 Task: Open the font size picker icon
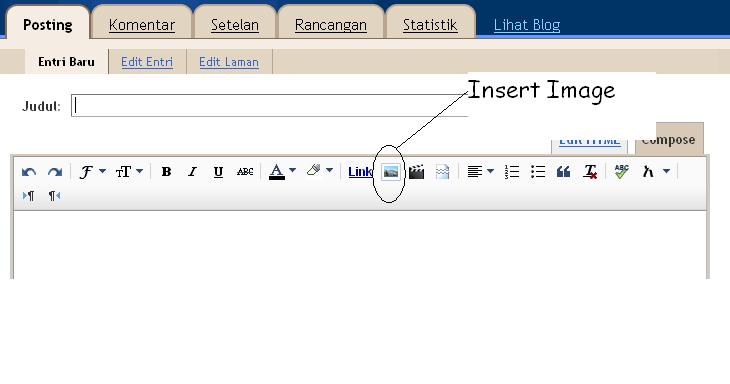pos(123,172)
